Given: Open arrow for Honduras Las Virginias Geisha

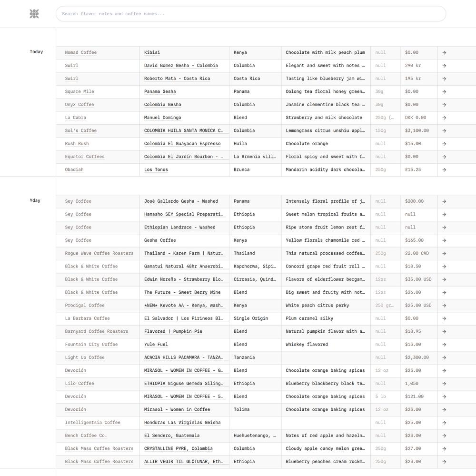Looking at the screenshot, I should pyautogui.click(x=444, y=423).
